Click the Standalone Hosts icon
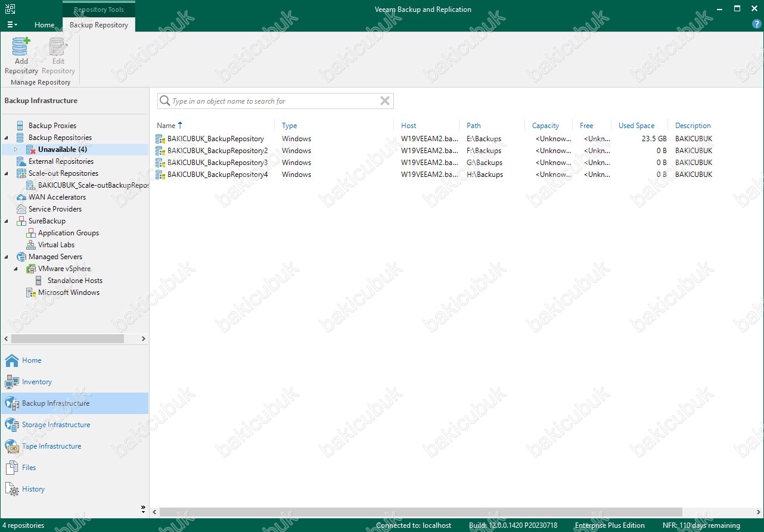 (40, 281)
